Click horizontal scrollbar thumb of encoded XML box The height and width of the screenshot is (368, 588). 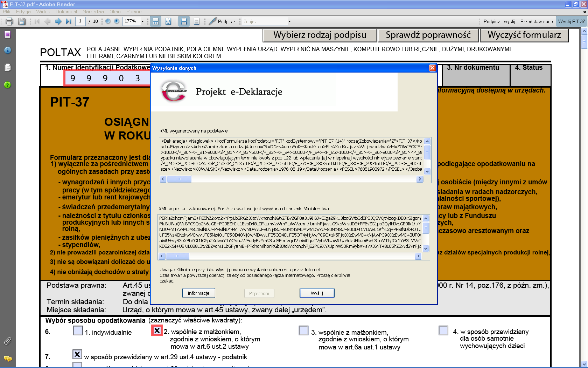177,256
